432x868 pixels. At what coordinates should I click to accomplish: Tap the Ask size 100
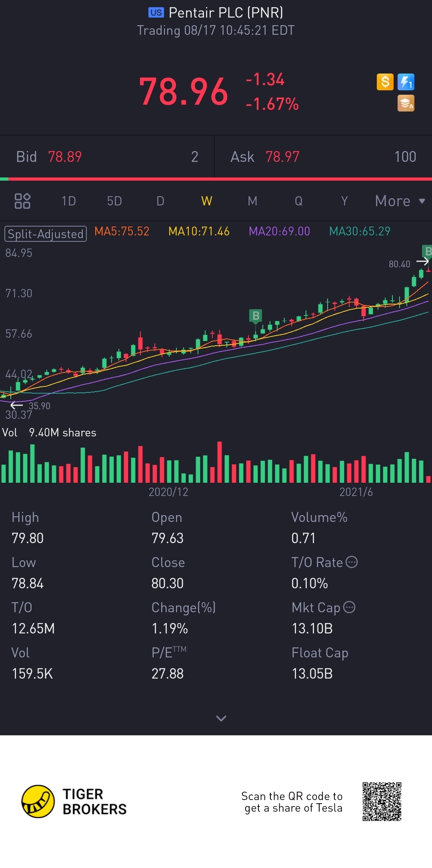click(x=405, y=157)
